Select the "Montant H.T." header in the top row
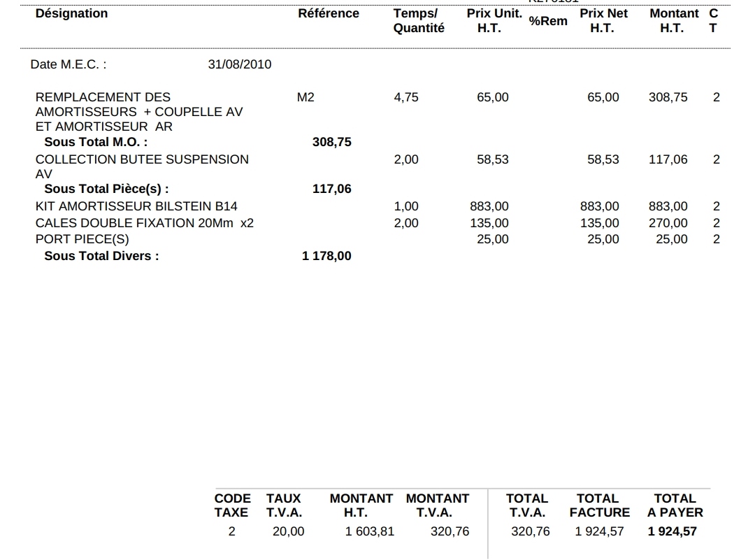 [674, 21]
